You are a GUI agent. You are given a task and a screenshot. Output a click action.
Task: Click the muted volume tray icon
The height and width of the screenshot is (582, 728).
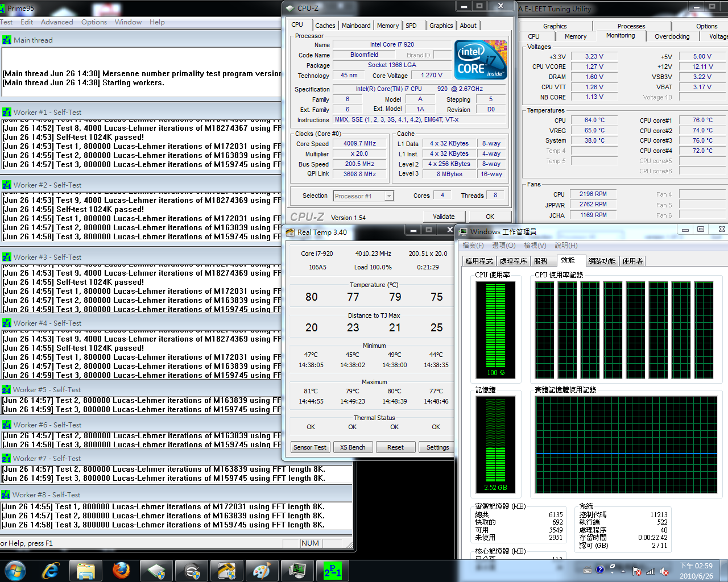pos(664,571)
